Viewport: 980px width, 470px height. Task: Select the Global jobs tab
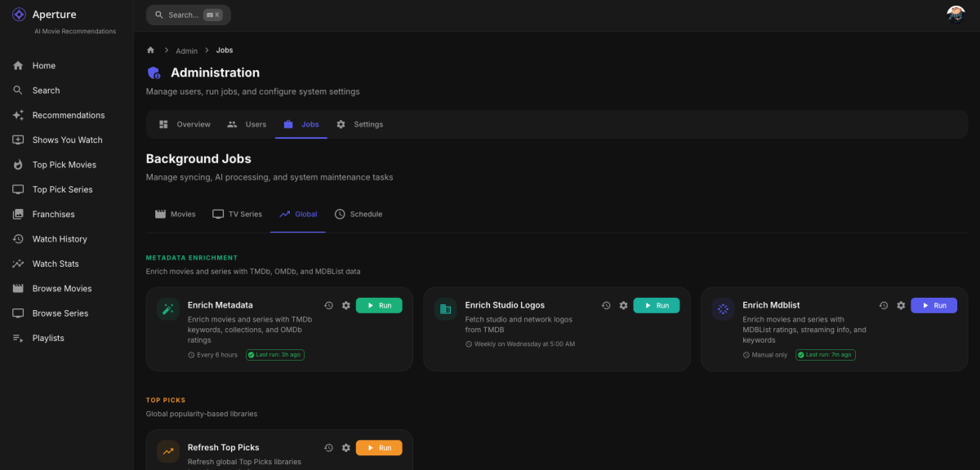click(298, 214)
